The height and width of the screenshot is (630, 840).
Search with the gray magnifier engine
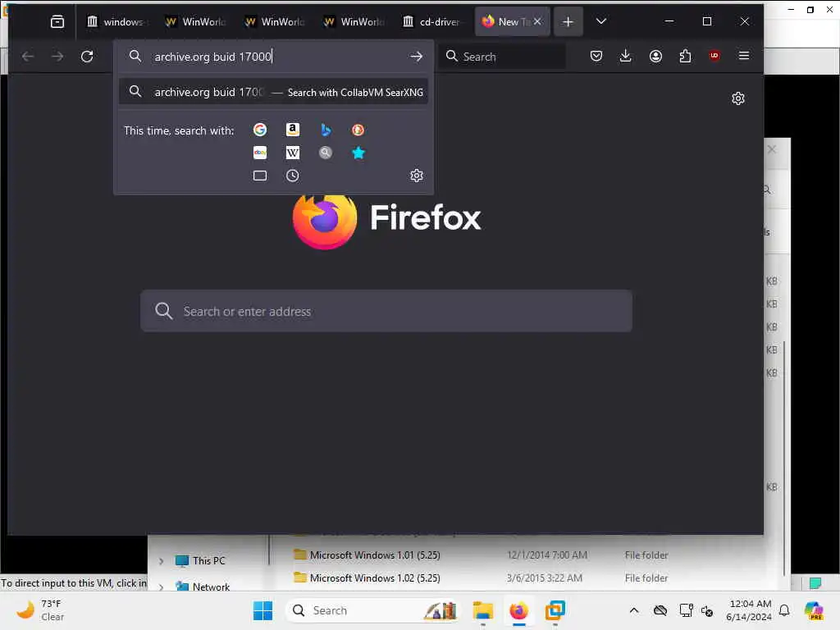325,153
